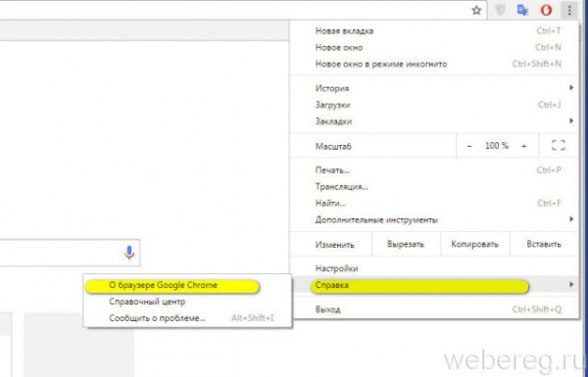Open О браузере Google Chrome
Viewport: 588px width, 377px height.
(187, 285)
